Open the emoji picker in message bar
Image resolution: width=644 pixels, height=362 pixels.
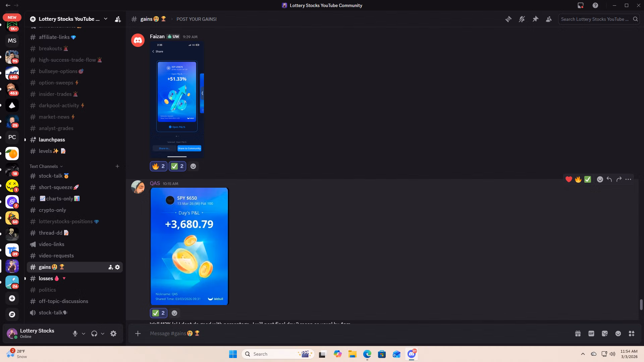(x=618, y=334)
